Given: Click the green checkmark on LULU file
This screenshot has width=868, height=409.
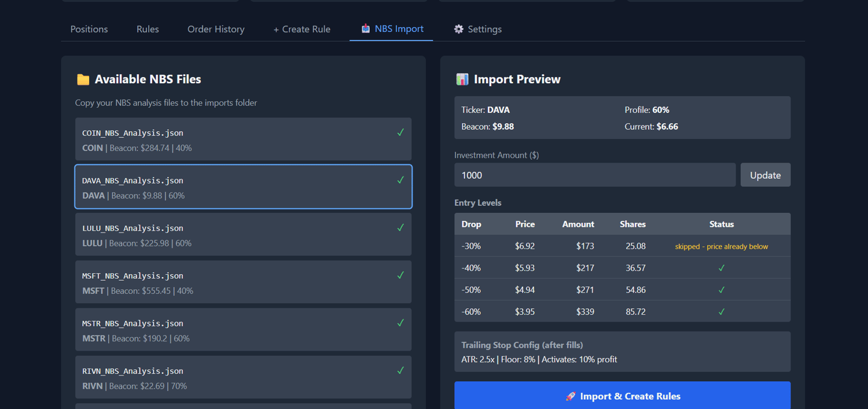Looking at the screenshot, I should click(400, 228).
